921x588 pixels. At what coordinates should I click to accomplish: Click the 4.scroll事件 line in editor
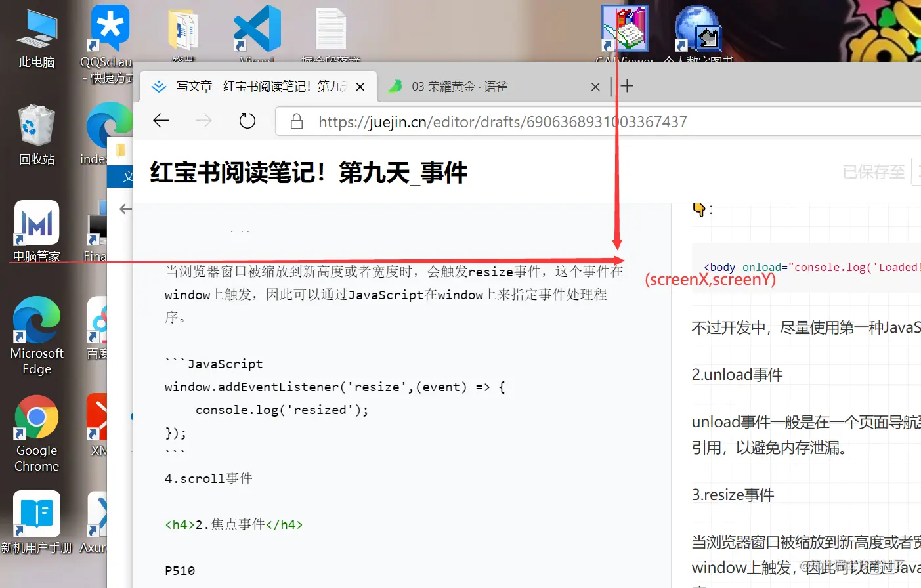208,478
